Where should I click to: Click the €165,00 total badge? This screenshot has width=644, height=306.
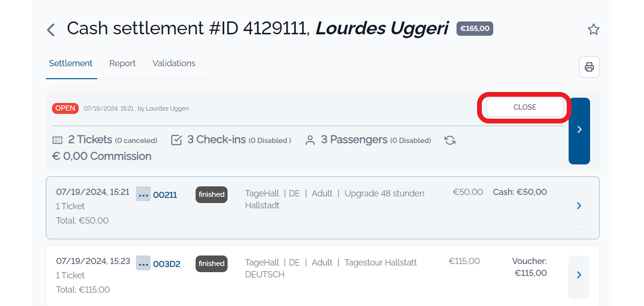[475, 29]
